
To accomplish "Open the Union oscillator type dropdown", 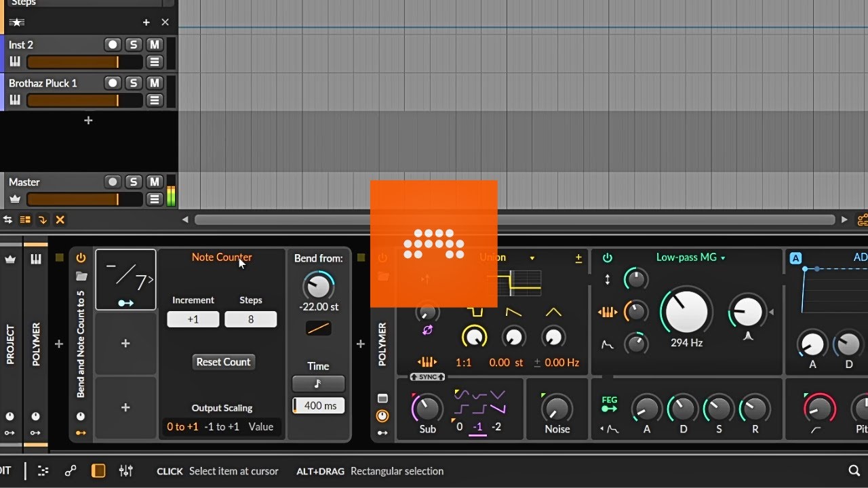I will click(532, 258).
